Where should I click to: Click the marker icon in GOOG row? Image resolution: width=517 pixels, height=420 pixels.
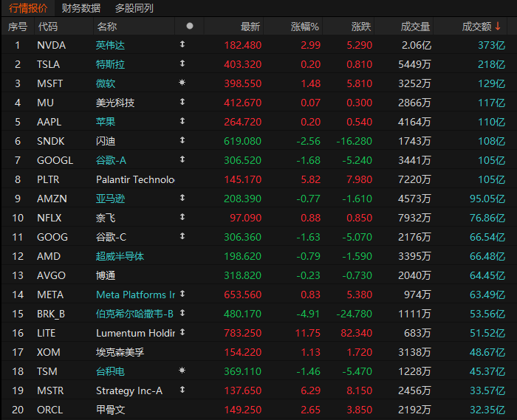click(x=182, y=236)
